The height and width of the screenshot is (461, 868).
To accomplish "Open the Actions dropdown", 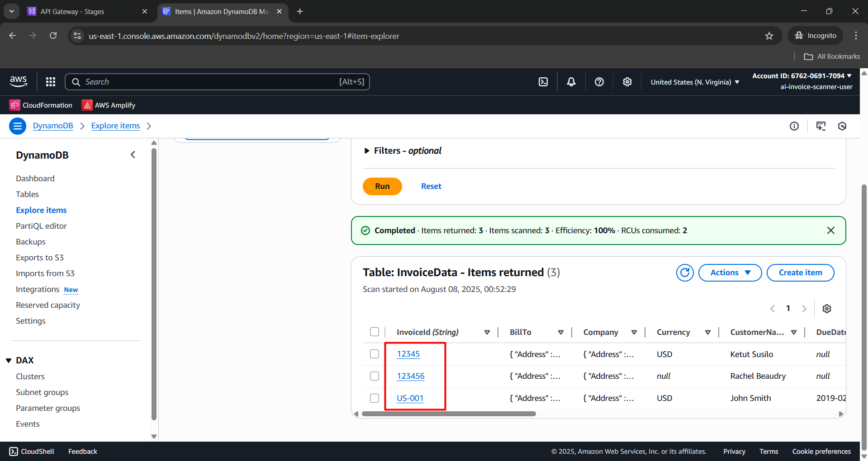I will click(x=730, y=273).
